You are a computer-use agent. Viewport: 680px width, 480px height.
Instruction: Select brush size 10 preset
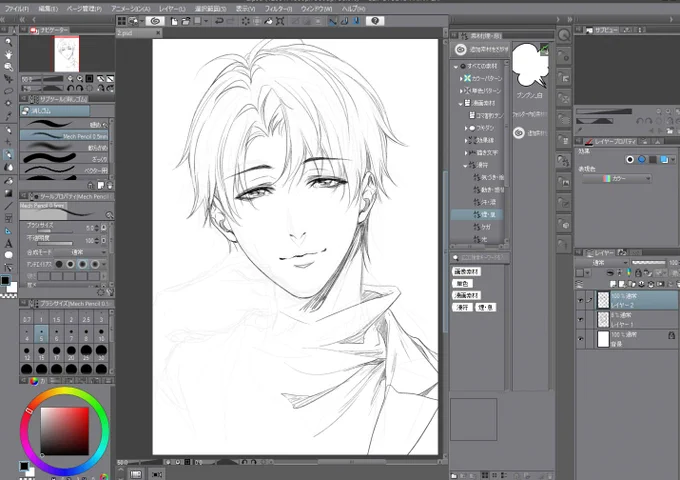click(101, 335)
